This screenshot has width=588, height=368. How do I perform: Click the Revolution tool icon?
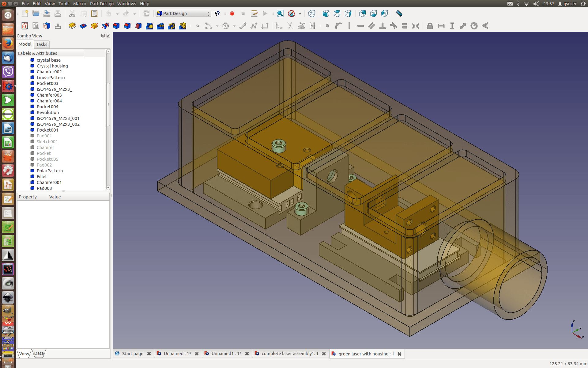pyautogui.click(x=94, y=26)
